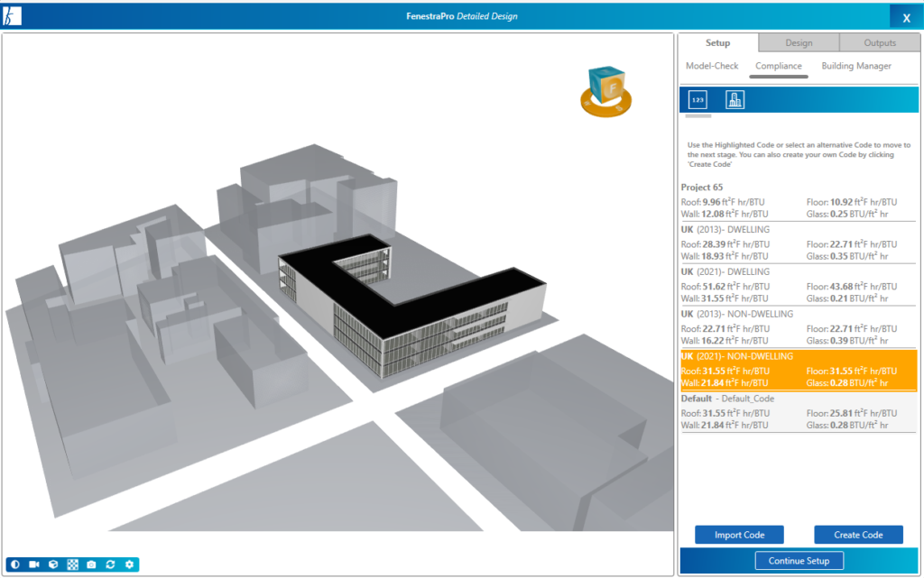
Task: Click the Glass 0.21 value
Action: [840, 299]
